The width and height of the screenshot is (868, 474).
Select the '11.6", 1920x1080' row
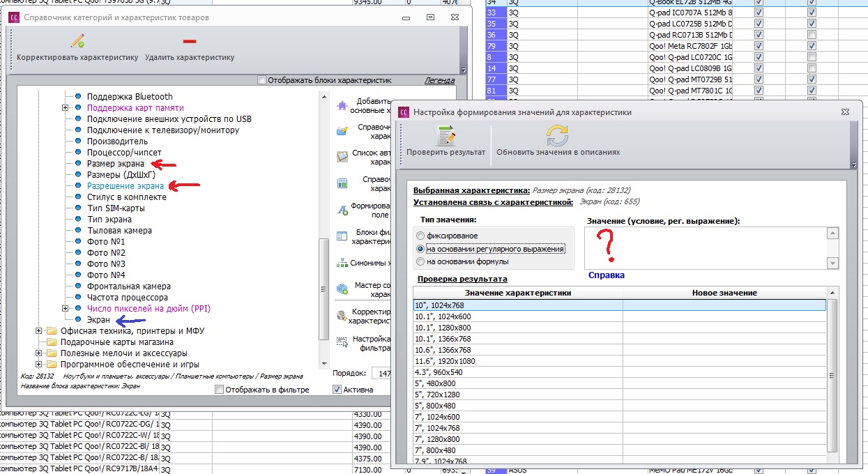(x=620, y=361)
